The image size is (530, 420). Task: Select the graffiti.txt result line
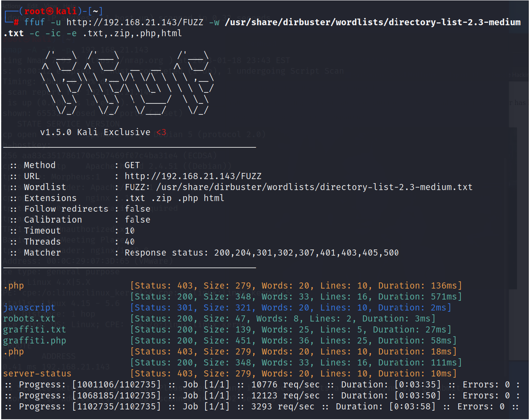point(35,329)
